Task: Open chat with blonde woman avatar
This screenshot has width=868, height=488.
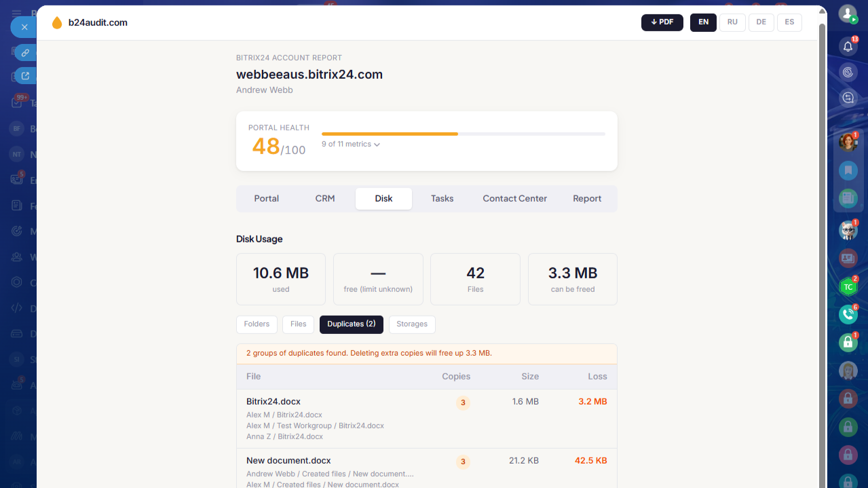Action: click(848, 371)
